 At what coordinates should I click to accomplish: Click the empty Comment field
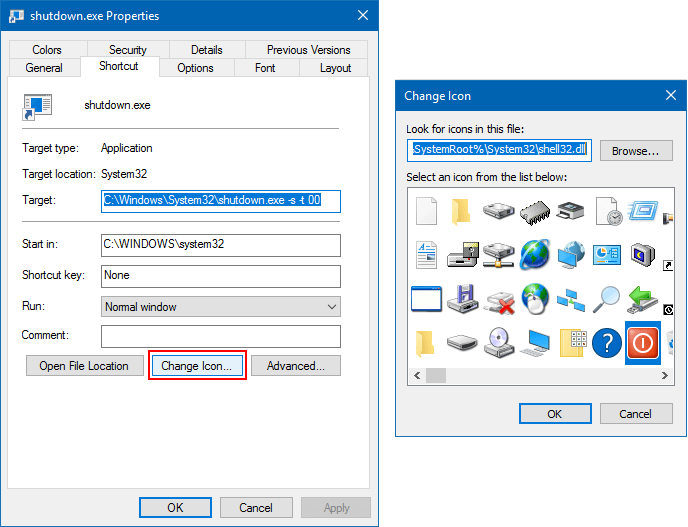point(221,336)
